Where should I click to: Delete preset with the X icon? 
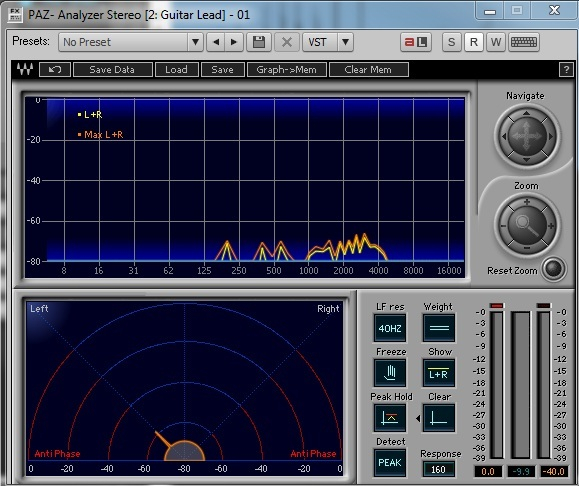tap(287, 42)
